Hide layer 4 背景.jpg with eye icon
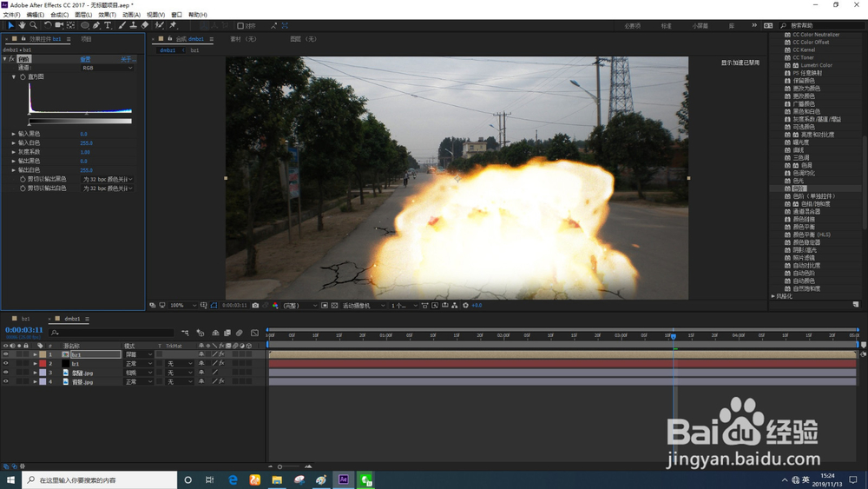 tap(5, 381)
